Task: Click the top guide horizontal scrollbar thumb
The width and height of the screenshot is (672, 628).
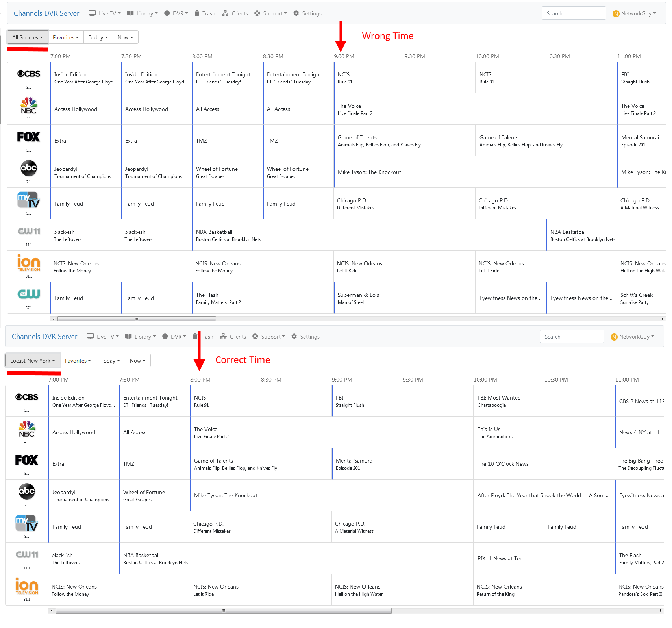Action: 136,319
